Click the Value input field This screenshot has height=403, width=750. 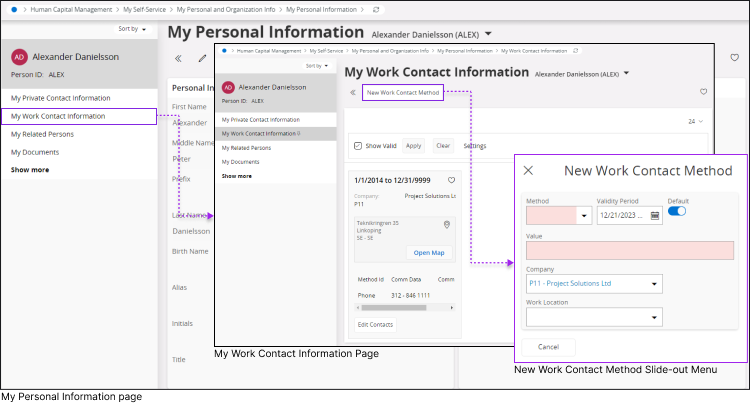click(x=630, y=250)
